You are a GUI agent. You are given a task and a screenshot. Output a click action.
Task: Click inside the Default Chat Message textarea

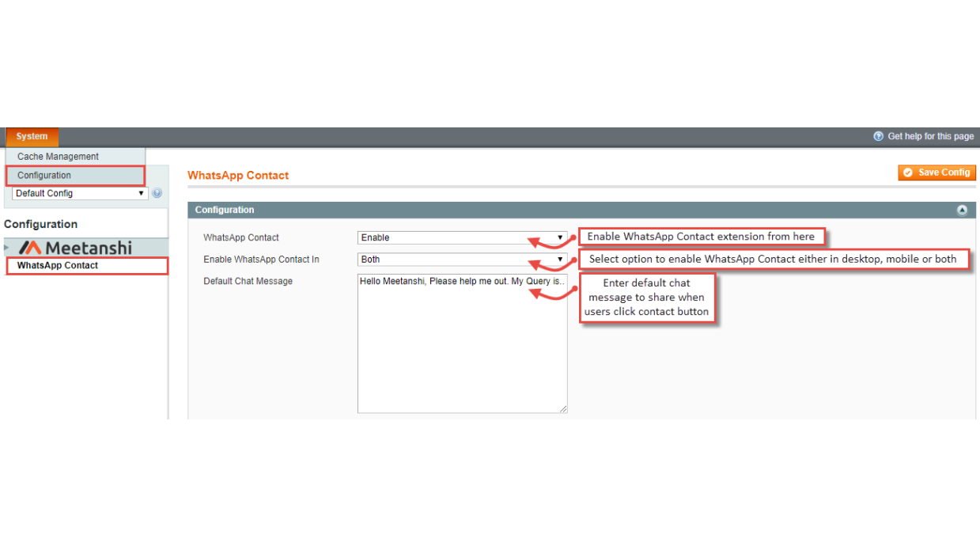[462, 343]
